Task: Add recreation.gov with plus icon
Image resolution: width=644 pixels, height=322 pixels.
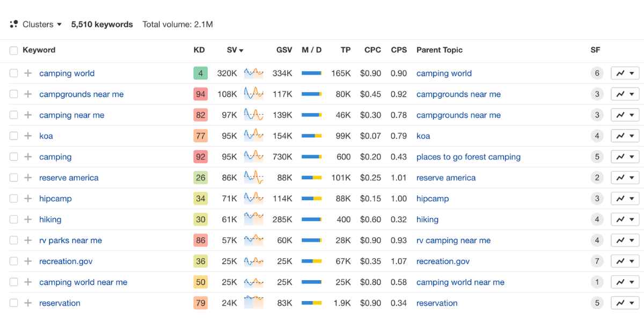Action: point(28,262)
